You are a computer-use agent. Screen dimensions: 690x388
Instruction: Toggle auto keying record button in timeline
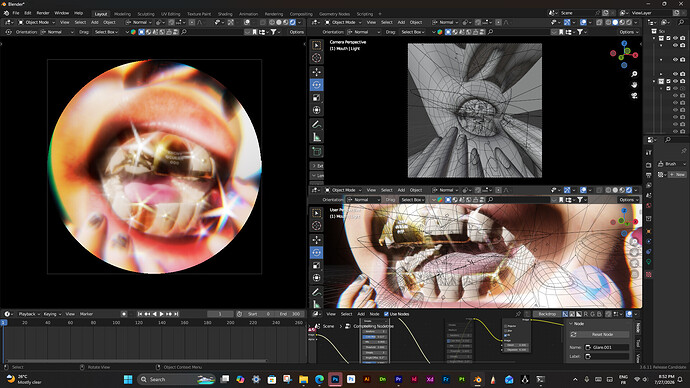click(x=124, y=314)
